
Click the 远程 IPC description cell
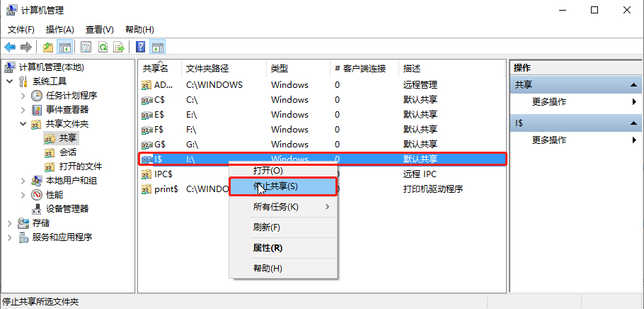(420, 174)
